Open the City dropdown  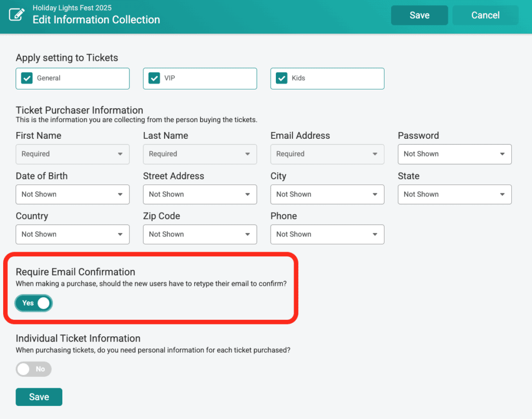click(327, 194)
